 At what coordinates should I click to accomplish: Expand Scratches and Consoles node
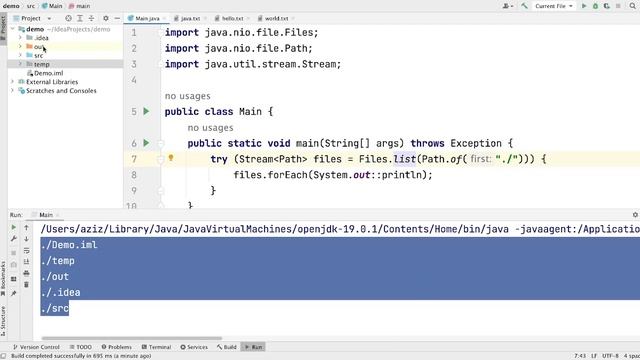tap(13, 91)
